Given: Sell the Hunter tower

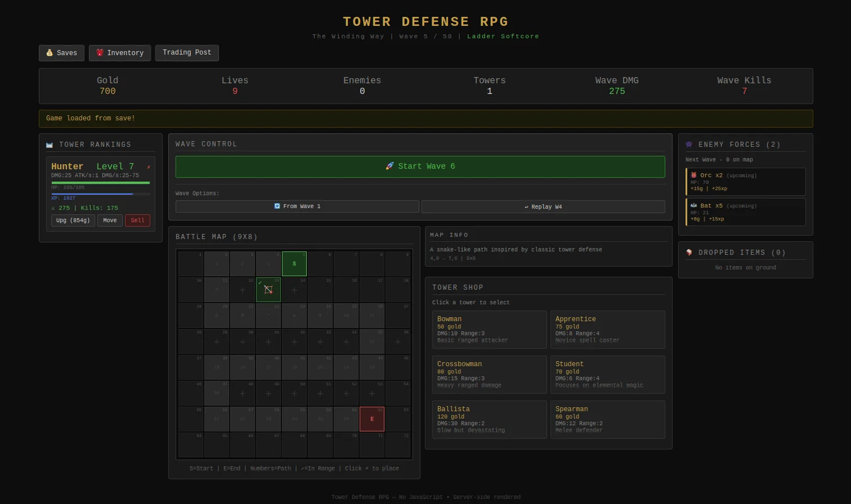Looking at the screenshot, I should [x=137, y=220].
